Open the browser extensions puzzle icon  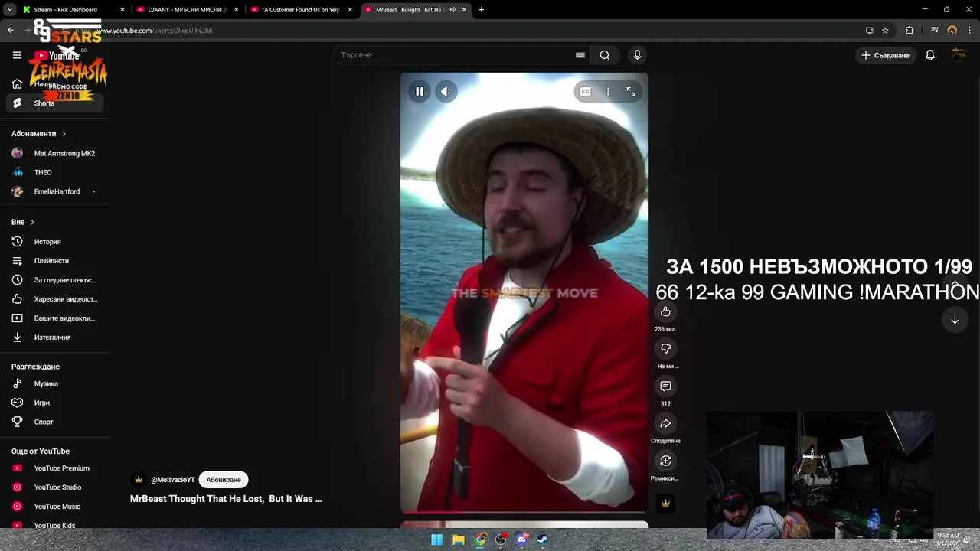pos(910,31)
